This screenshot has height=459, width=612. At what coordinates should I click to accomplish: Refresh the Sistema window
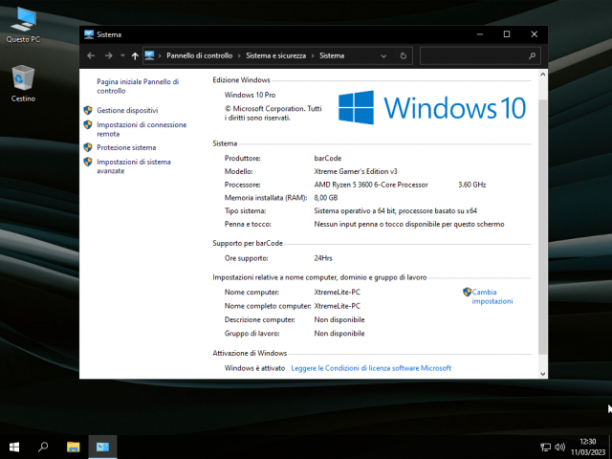[403, 56]
